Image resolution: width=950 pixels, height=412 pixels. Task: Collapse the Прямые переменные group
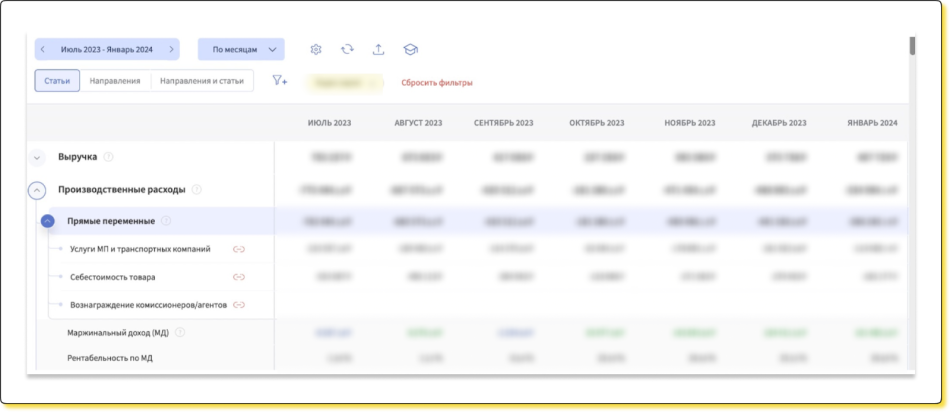[48, 221]
